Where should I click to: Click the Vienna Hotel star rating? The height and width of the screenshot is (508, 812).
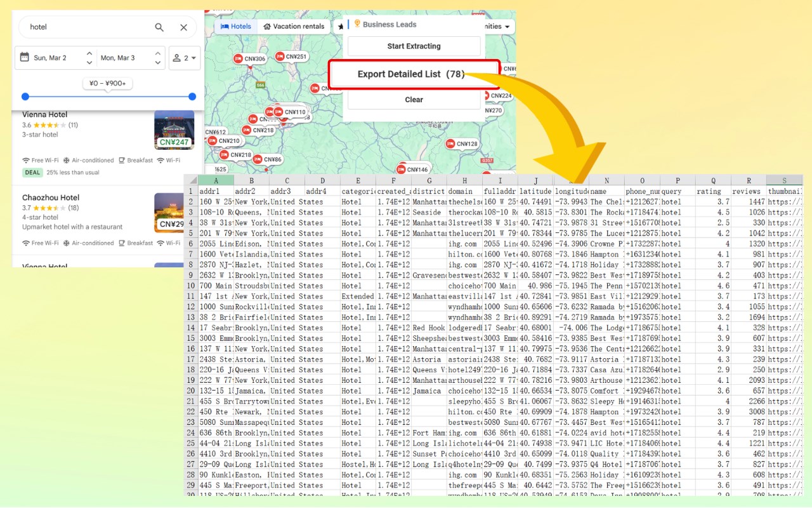[x=49, y=125]
